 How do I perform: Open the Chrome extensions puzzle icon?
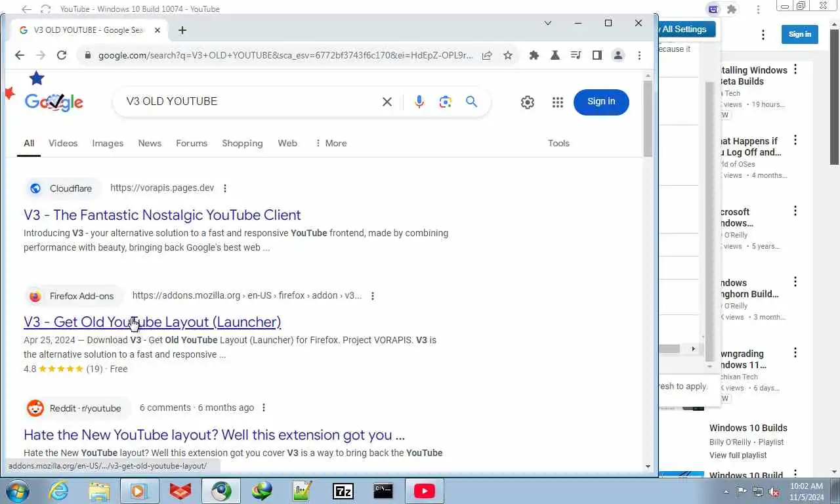[x=534, y=56]
